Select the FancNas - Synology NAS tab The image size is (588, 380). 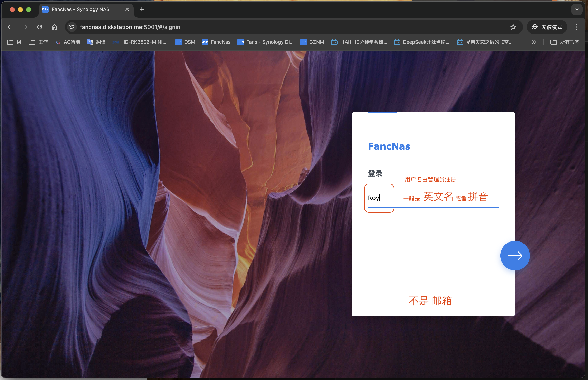click(86, 9)
